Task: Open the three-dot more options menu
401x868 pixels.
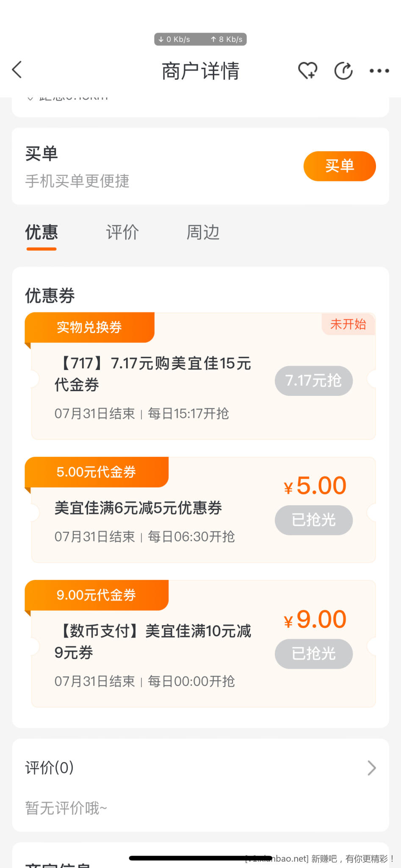Action: point(379,71)
